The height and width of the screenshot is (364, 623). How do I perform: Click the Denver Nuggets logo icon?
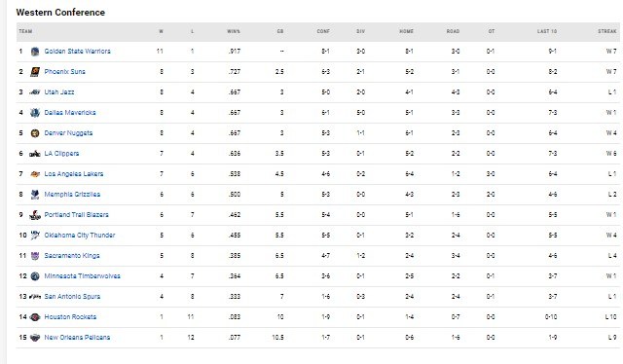point(35,133)
